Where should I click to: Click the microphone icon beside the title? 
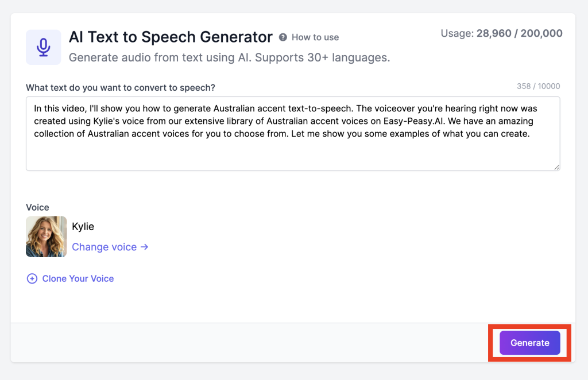click(44, 47)
